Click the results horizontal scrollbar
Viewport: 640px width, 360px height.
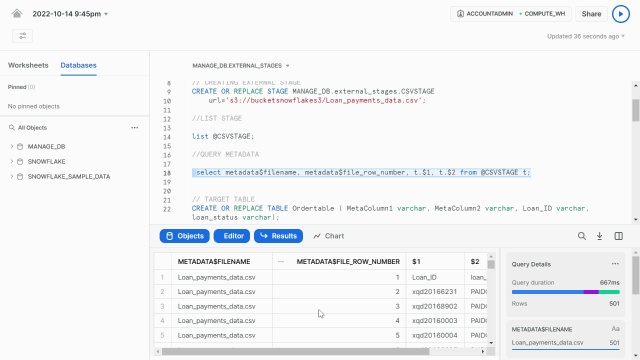[x=296, y=351]
